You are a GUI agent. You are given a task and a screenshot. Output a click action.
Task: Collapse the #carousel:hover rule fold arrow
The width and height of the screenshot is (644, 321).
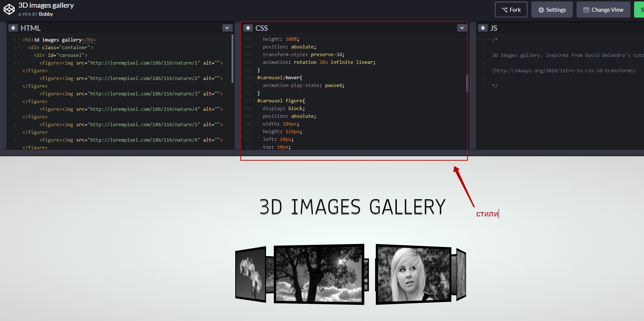254,78
